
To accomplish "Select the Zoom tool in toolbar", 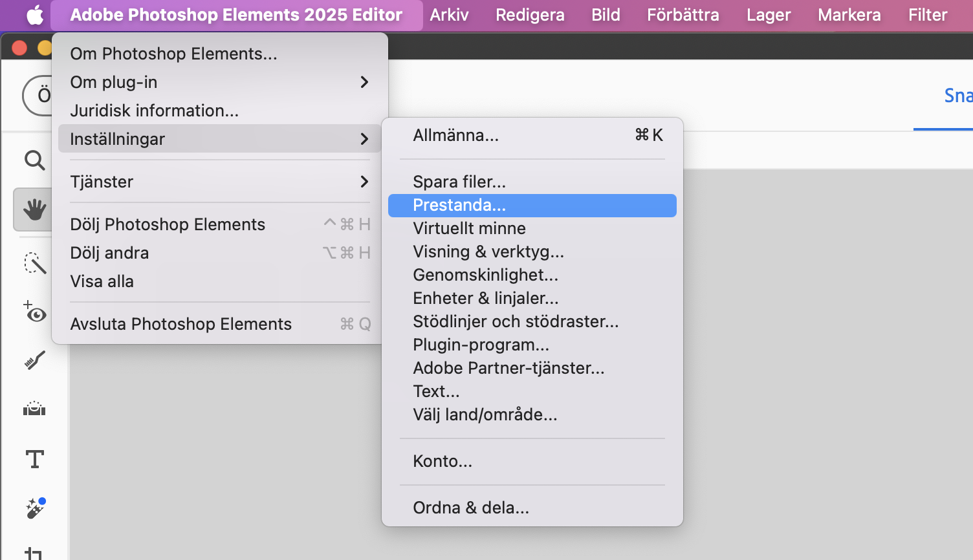I will tap(34, 160).
